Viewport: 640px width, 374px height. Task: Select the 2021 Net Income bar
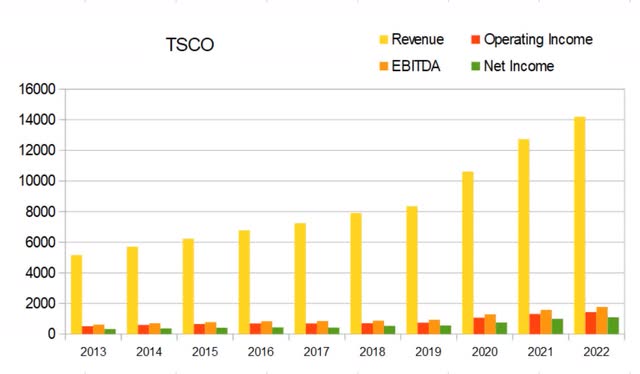(x=557, y=327)
